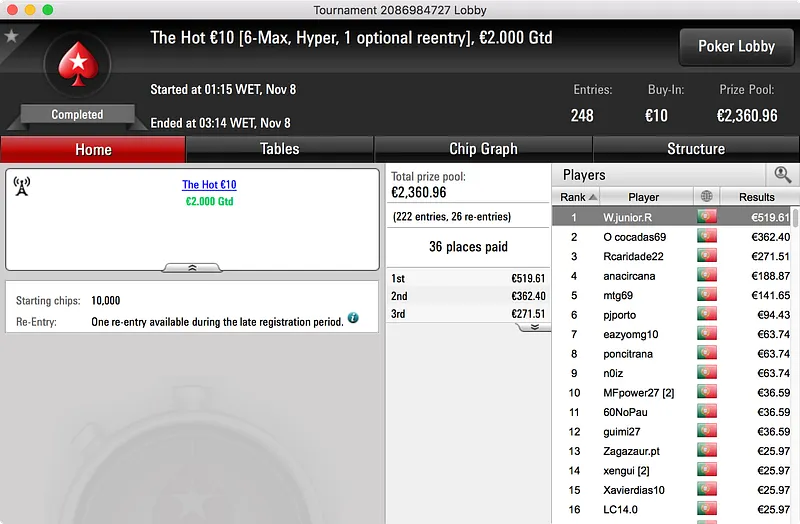Select player O cocadas69 row
The image size is (800, 524).
coord(672,237)
